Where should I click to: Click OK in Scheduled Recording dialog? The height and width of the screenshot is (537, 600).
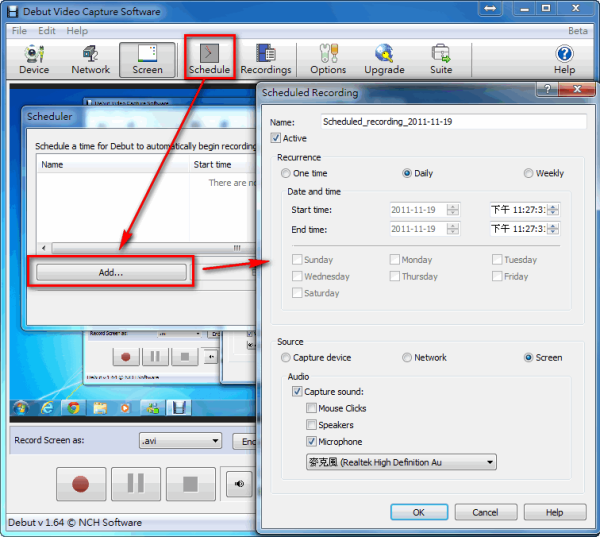coord(419,512)
